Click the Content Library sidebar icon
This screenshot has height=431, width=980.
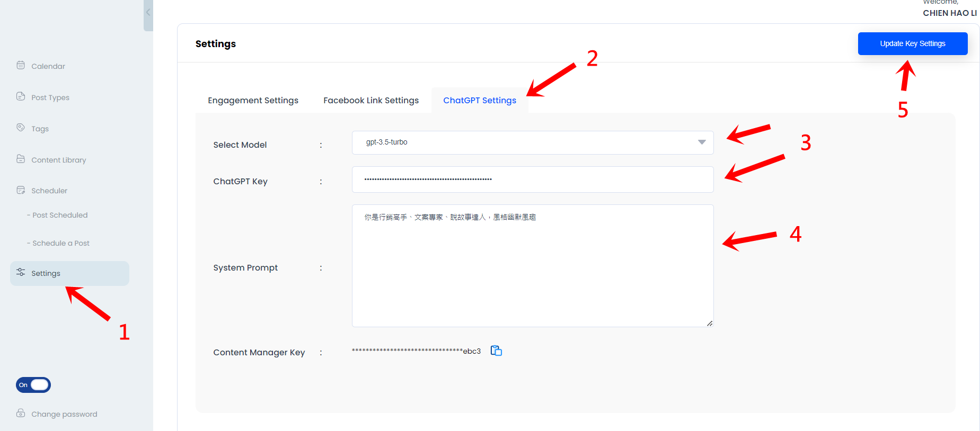(21, 159)
